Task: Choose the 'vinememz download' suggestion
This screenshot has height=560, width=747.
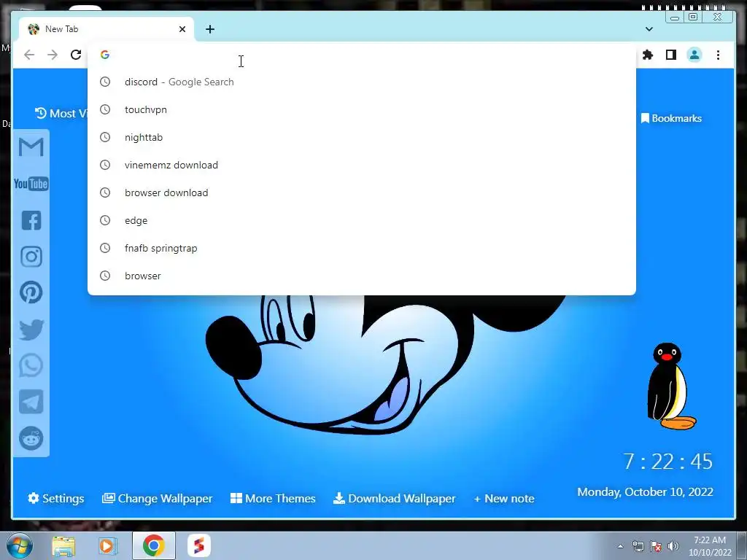Action: pos(362,165)
